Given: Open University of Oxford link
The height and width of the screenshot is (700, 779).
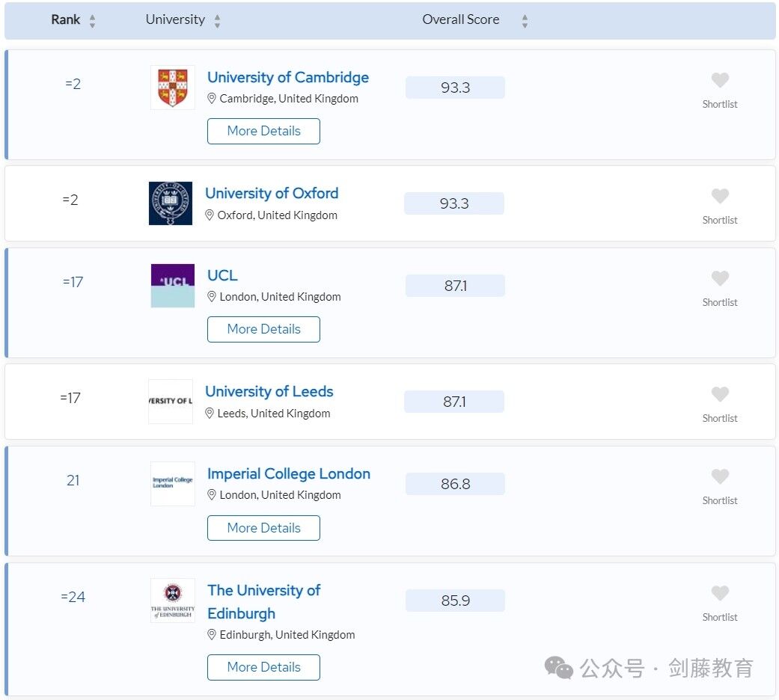Looking at the screenshot, I should (272, 193).
